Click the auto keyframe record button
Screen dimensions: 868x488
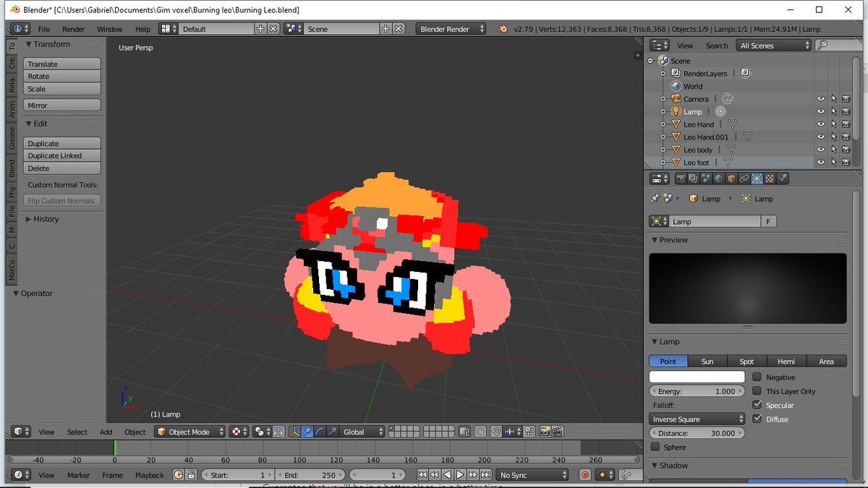(x=585, y=475)
